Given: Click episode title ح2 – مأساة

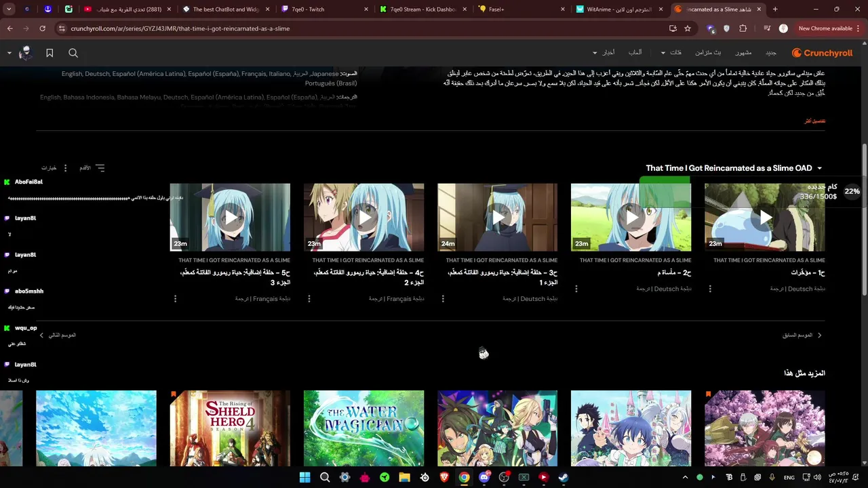Looking at the screenshot, I should click(x=674, y=272).
